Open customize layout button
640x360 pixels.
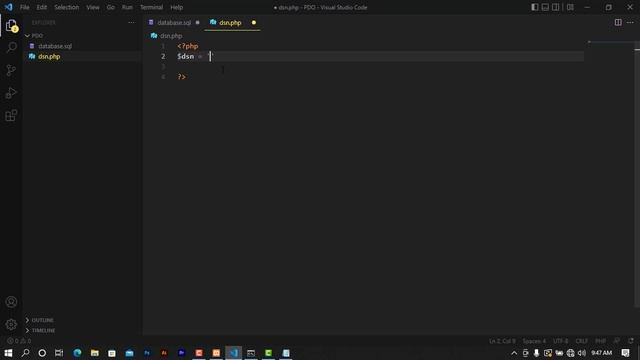(x=570, y=7)
